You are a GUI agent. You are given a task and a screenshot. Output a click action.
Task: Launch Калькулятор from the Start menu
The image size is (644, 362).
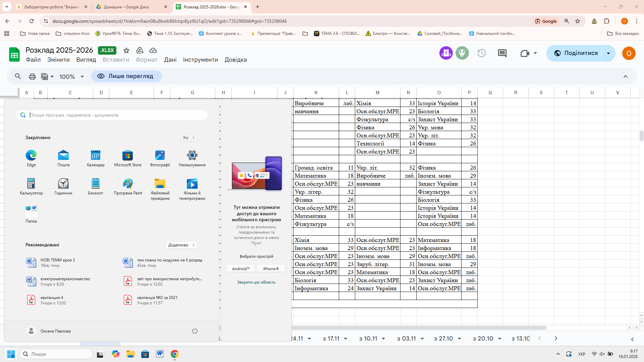pos(31,186)
